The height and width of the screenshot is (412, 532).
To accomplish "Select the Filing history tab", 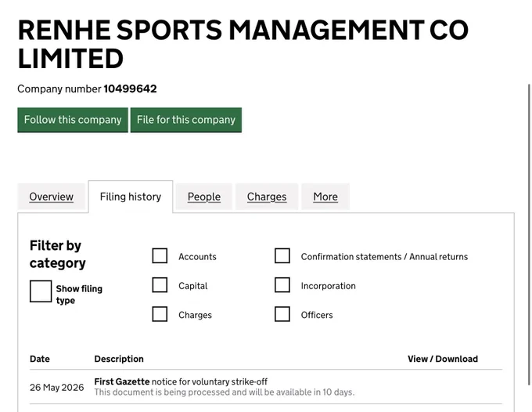I will 131,197.
